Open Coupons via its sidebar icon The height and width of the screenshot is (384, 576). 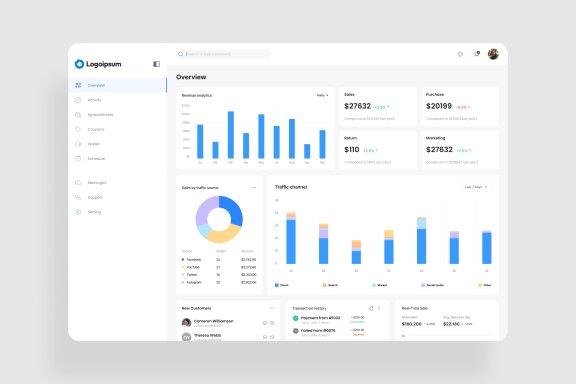point(78,129)
